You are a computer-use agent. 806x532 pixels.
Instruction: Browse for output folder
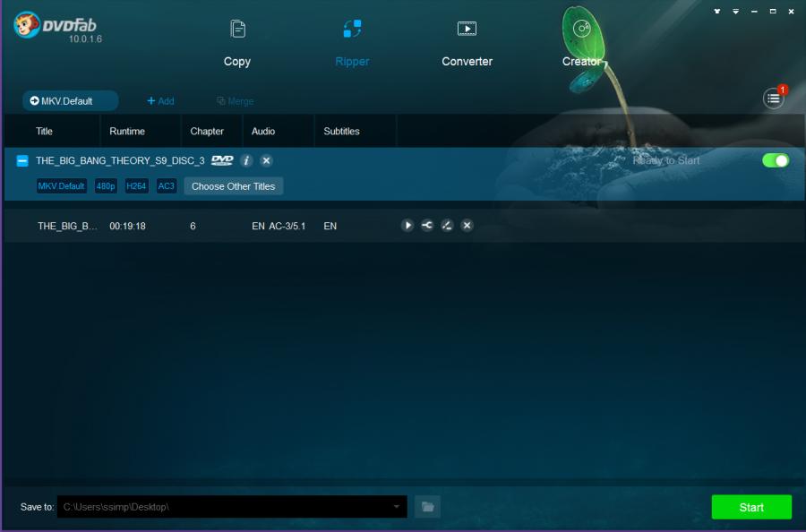click(427, 507)
